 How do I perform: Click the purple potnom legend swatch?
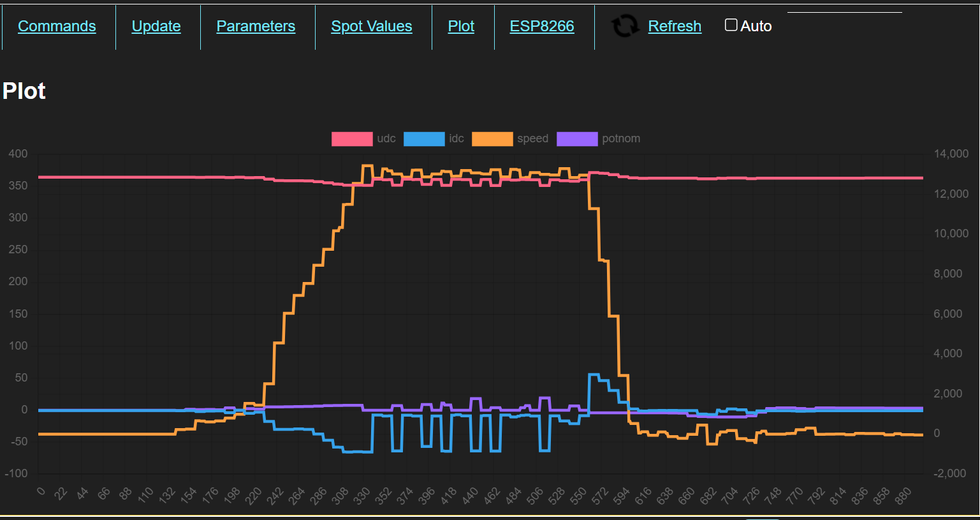pyautogui.click(x=577, y=139)
